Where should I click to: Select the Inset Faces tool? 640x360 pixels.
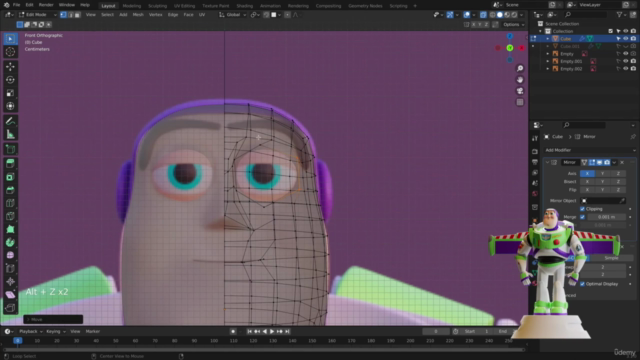click(x=10, y=177)
